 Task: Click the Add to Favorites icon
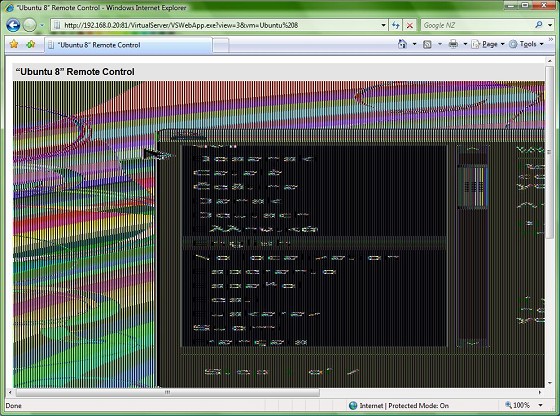point(31,44)
